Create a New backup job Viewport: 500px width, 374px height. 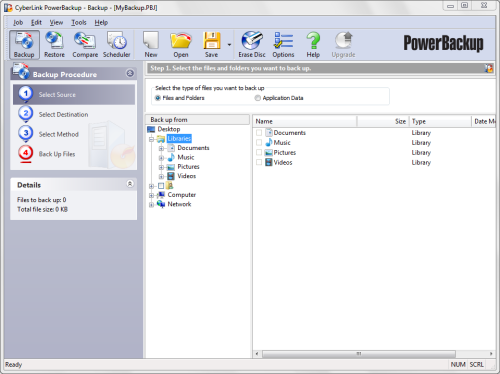point(151,45)
